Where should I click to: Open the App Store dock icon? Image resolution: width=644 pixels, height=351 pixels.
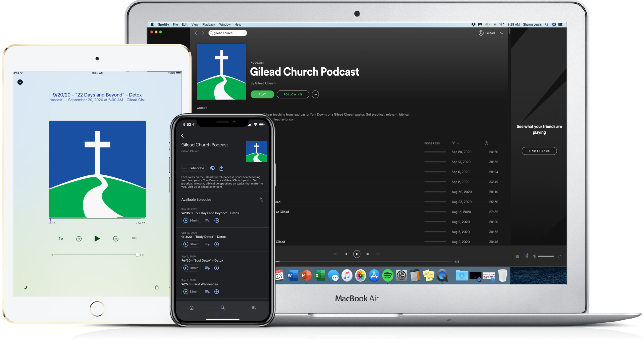pyautogui.click(x=374, y=276)
